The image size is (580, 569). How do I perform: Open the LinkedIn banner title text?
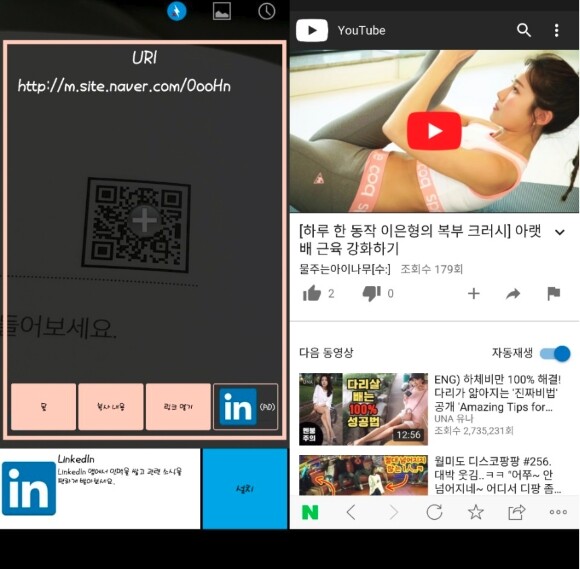pos(76,459)
